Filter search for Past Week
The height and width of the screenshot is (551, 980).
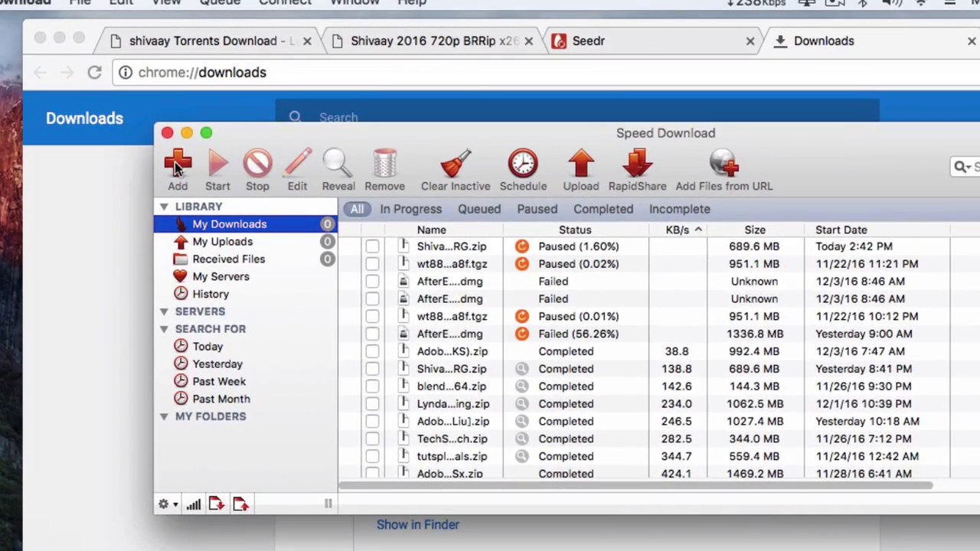pos(219,381)
